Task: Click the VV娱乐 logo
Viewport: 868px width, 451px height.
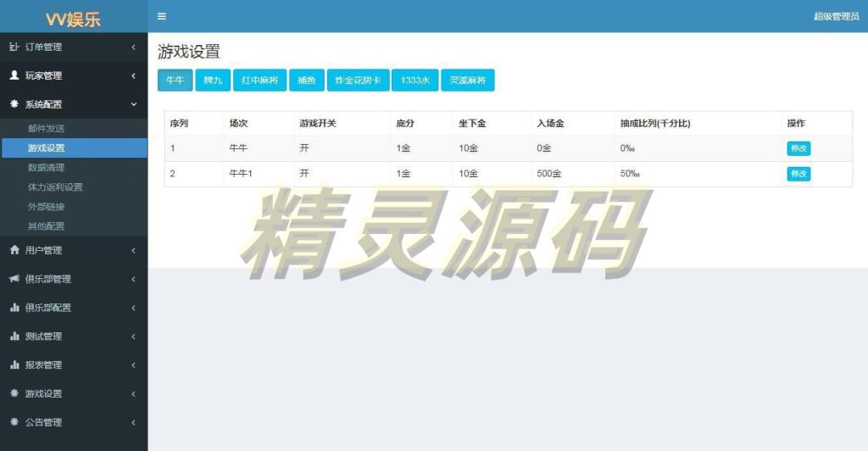Action: [x=73, y=19]
